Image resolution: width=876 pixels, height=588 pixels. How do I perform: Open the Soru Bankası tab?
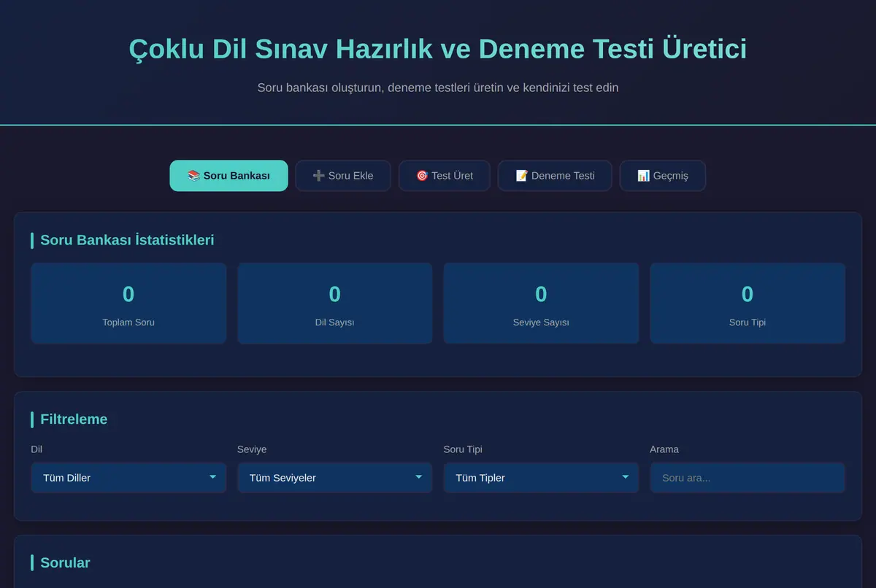point(228,176)
